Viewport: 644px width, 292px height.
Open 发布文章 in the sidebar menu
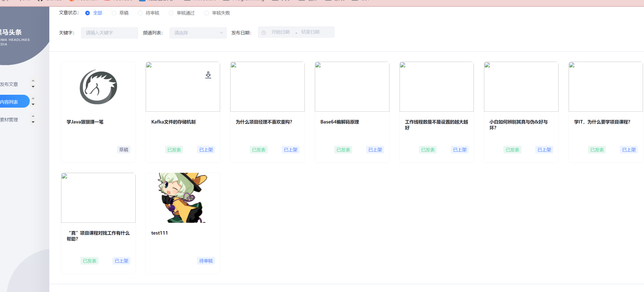coord(9,84)
